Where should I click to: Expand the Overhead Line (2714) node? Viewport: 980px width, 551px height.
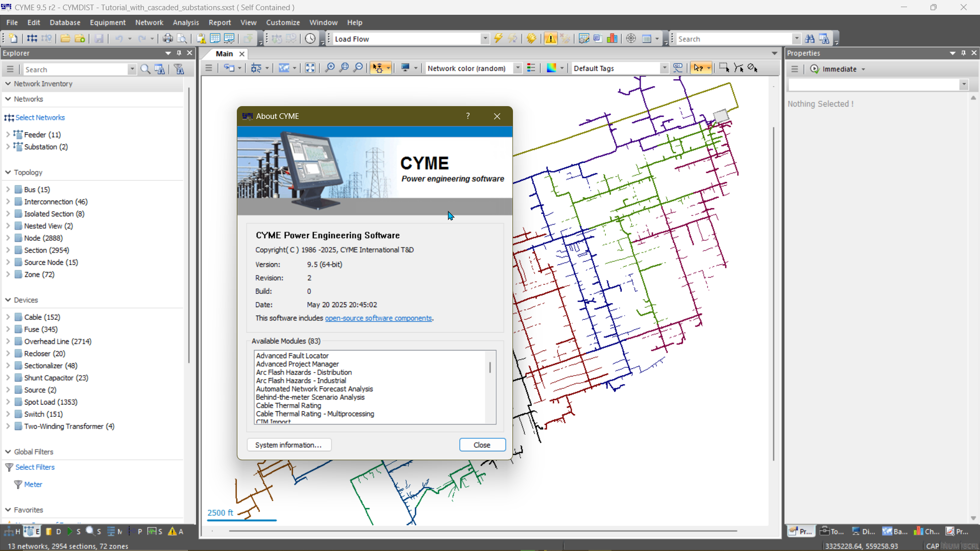coord(8,341)
